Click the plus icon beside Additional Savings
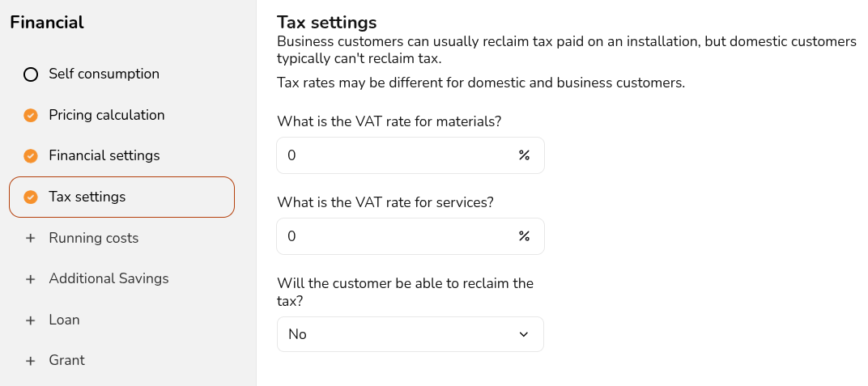This screenshot has width=868, height=386. click(31, 278)
